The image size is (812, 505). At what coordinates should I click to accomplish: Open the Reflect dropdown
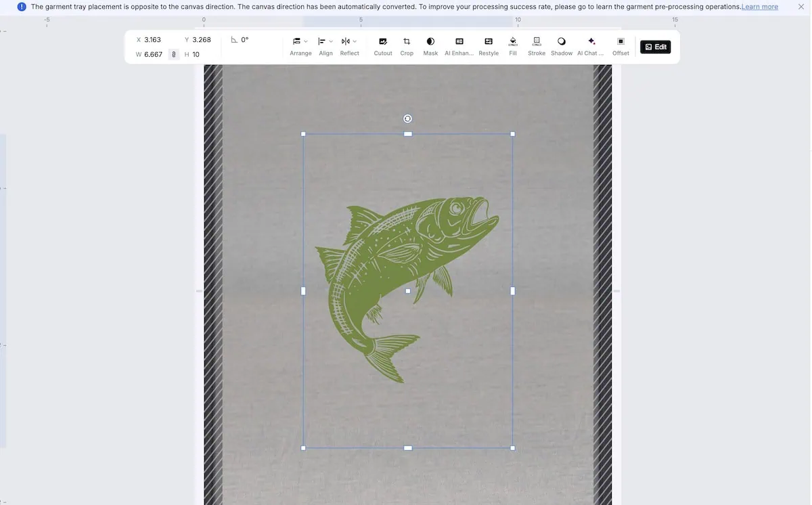click(349, 46)
